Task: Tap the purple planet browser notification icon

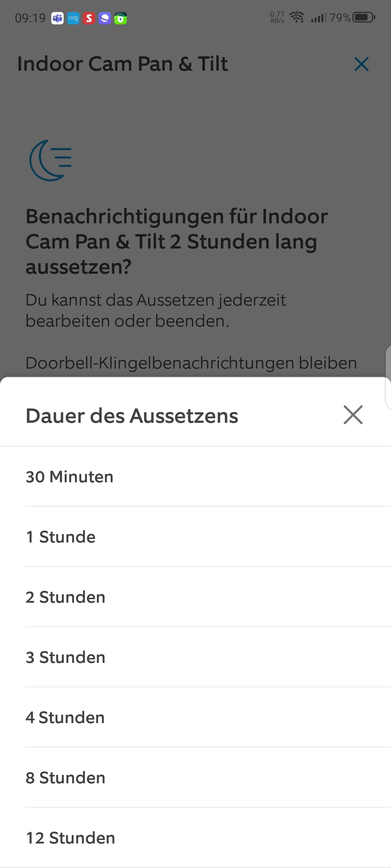Action: tap(105, 18)
